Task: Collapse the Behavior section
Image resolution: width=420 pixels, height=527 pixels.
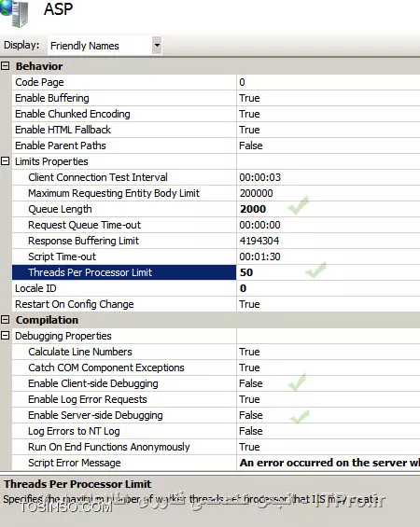Action: [x=5, y=66]
